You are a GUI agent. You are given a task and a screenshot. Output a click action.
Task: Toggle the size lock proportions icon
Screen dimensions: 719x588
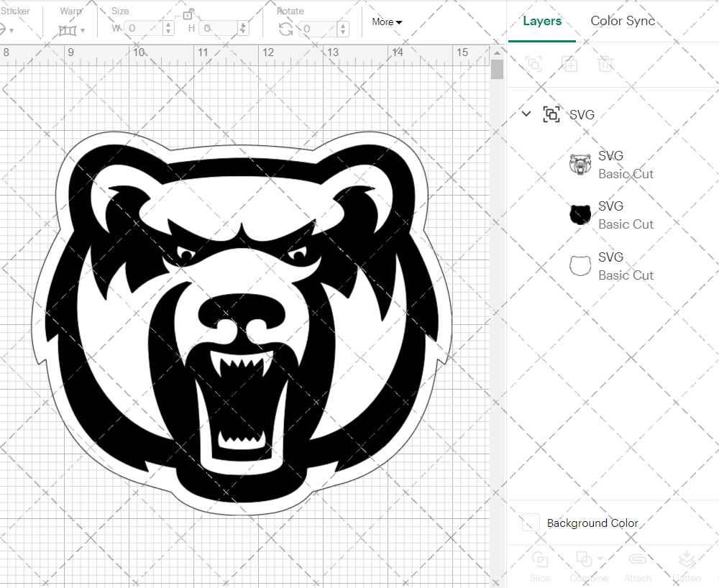point(188,14)
